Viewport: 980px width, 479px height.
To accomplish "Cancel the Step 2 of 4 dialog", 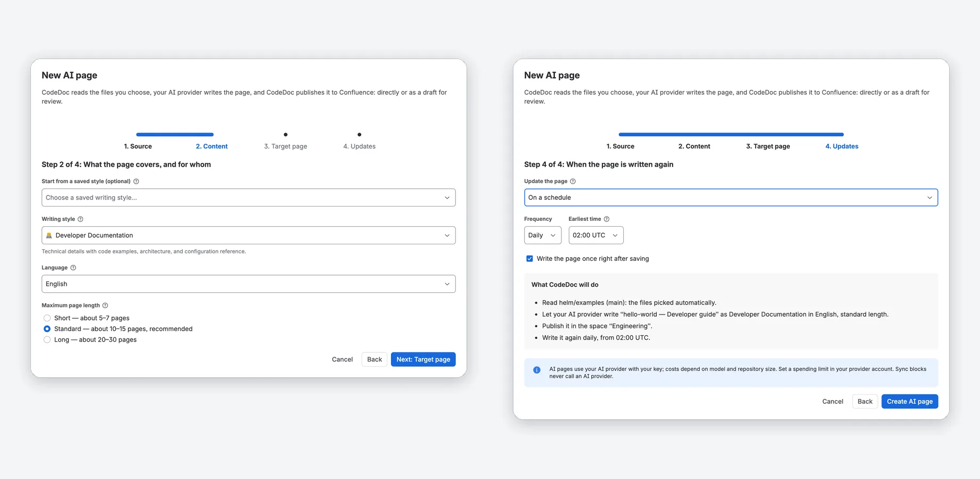I will coord(342,359).
